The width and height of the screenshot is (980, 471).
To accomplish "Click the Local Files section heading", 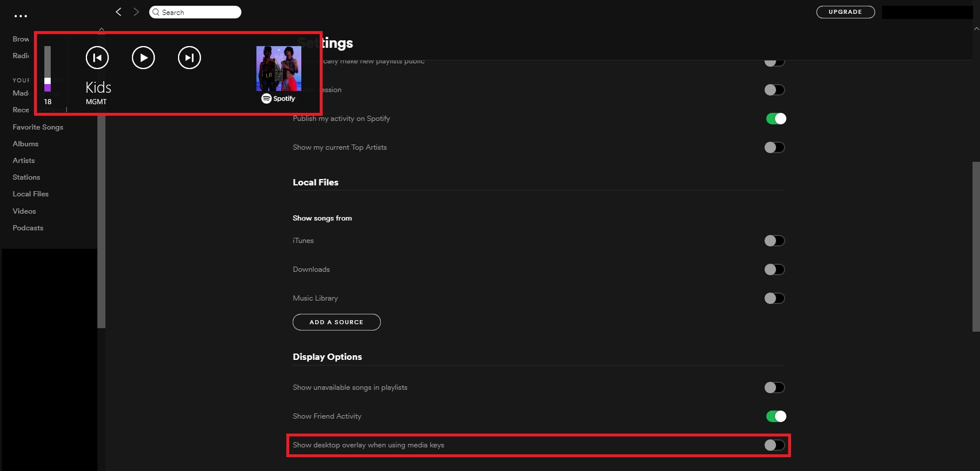I will coord(316,183).
